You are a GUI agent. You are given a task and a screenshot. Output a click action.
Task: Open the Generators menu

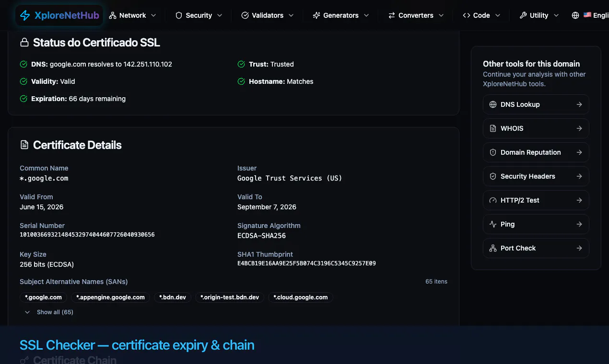point(341,15)
